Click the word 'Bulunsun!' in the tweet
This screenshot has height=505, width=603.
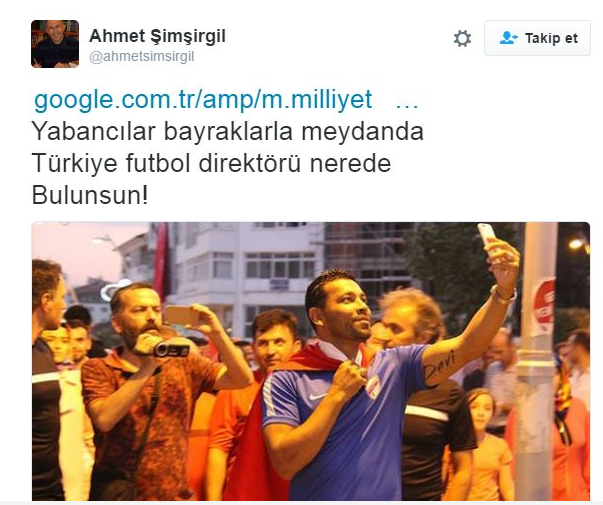click(x=90, y=195)
